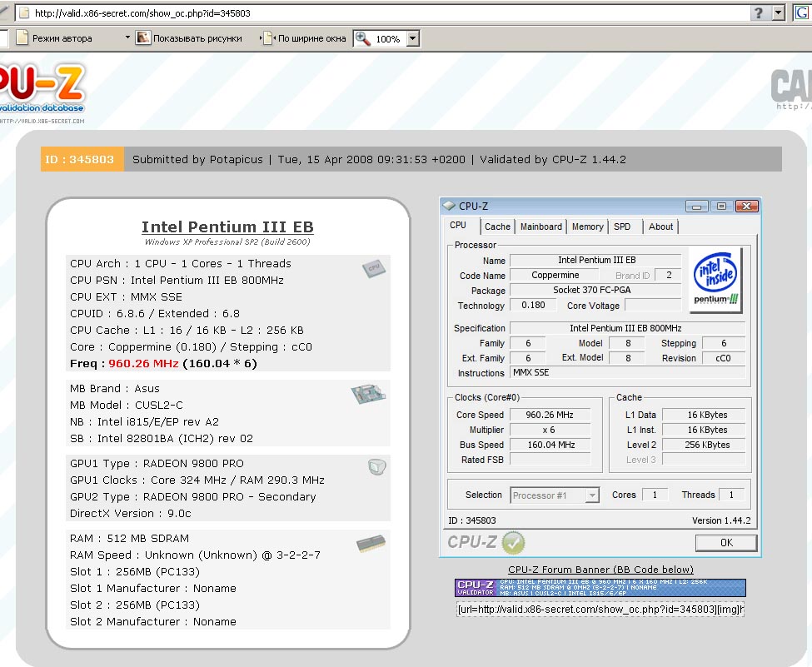Click the OK button in CPU-Z window
This screenshot has width=812, height=667.
pyautogui.click(x=726, y=543)
